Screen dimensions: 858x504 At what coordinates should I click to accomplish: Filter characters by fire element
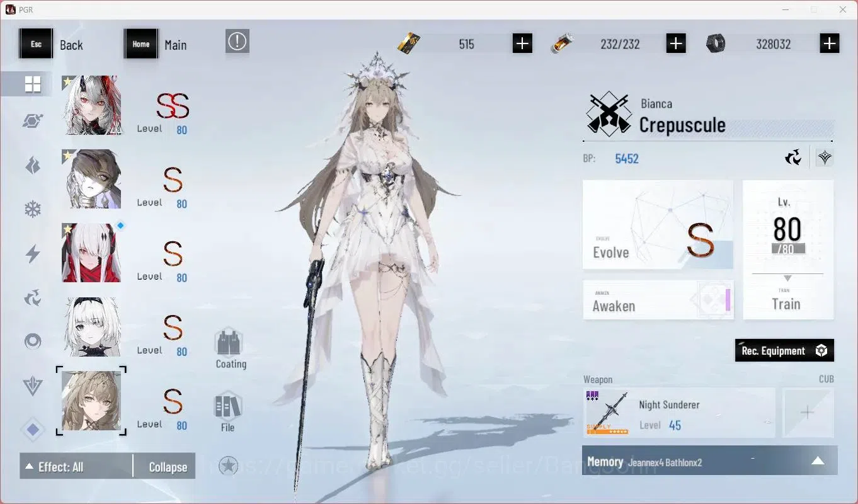coord(33,166)
